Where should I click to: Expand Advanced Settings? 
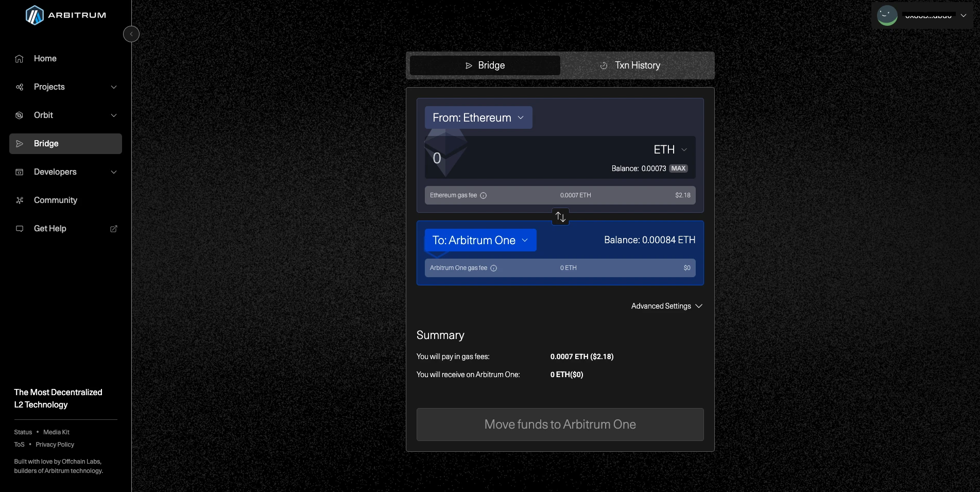(666, 306)
